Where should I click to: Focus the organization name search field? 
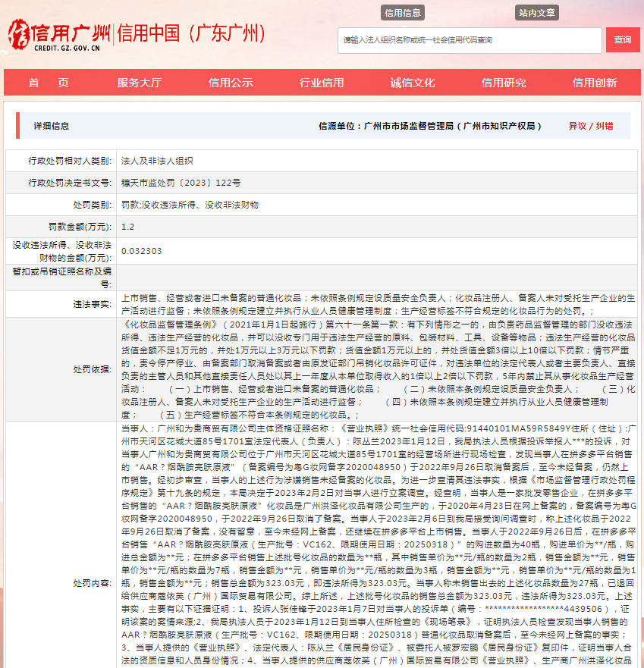(470, 40)
